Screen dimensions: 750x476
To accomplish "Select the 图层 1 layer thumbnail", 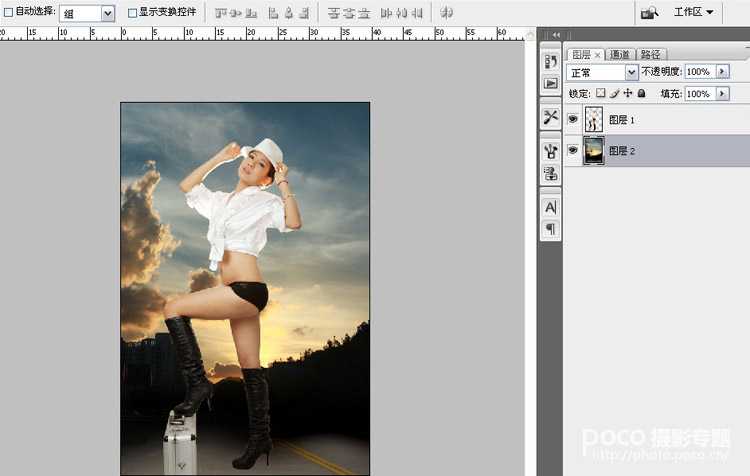I will (x=594, y=119).
